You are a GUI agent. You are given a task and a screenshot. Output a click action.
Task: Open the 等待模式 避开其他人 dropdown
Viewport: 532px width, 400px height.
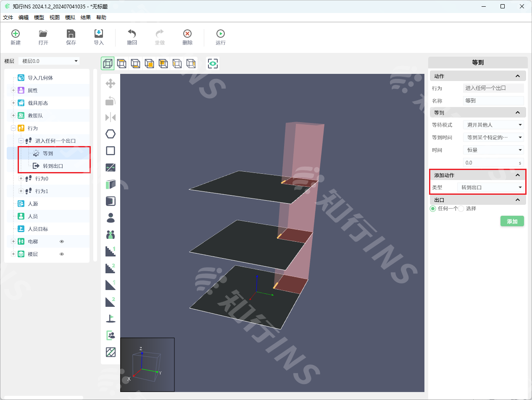493,125
